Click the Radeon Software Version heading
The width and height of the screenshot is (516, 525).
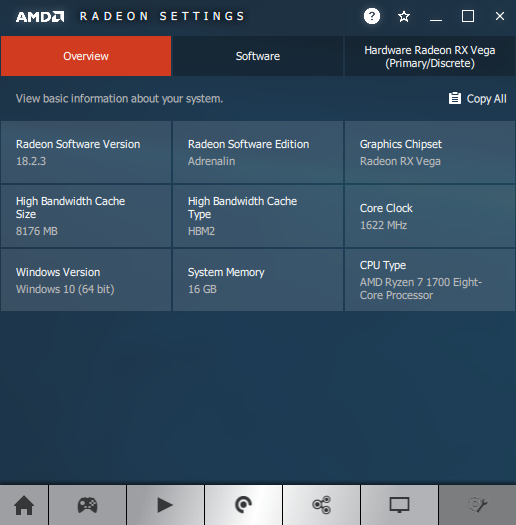coord(78,144)
